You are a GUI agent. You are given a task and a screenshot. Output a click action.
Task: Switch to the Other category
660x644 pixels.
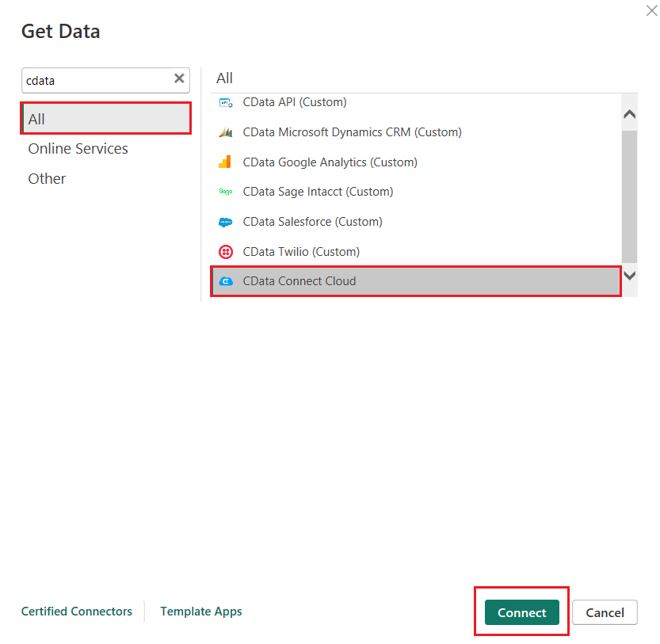pyautogui.click(x=46, y=178)
